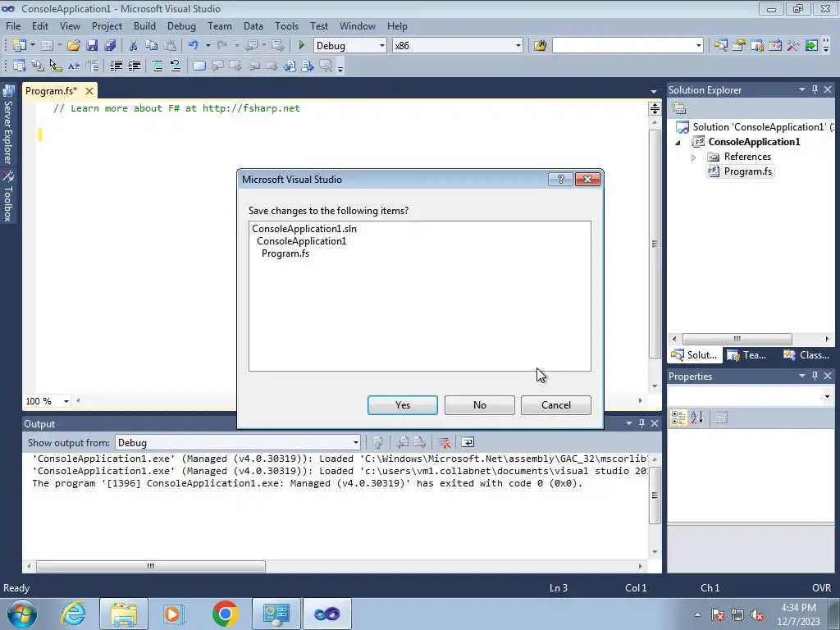Click the green Start Debugging arrow
The width and height of the screenshot is (840, 630).
click(301, 46)
